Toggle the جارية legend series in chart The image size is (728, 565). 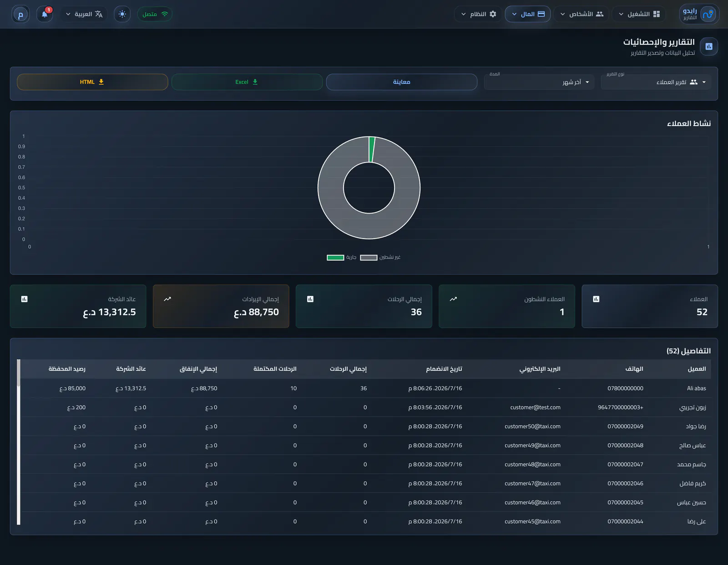(341, 257)
